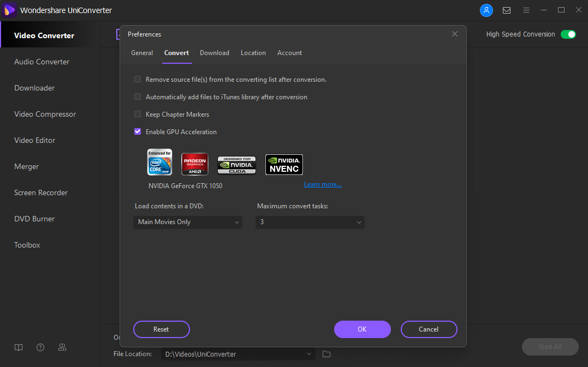This screenshot has height=367, width=588.
Task: Open the Location tab
Action: [253, 53]
